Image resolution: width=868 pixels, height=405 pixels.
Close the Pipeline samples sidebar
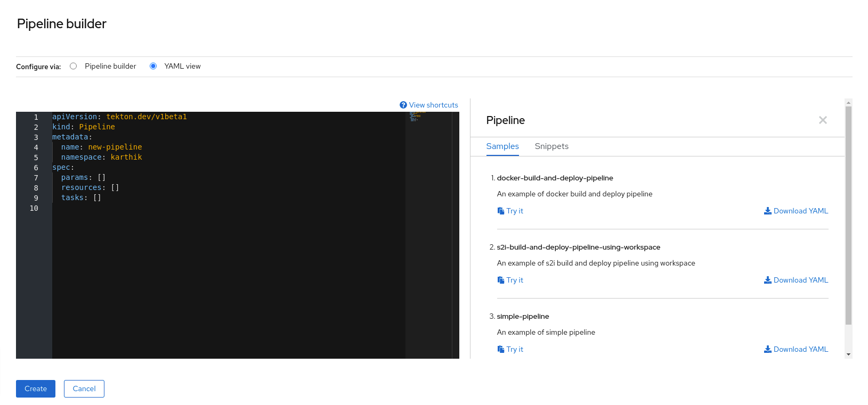coord(822,120)
